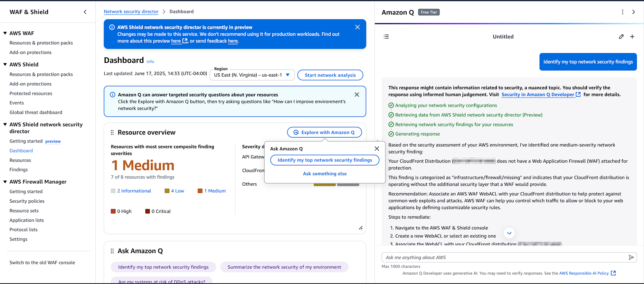This screenshot has height=284, width=644.
Task: Open the AWS Responsible AI Policy link
Action: coord(584,273)
